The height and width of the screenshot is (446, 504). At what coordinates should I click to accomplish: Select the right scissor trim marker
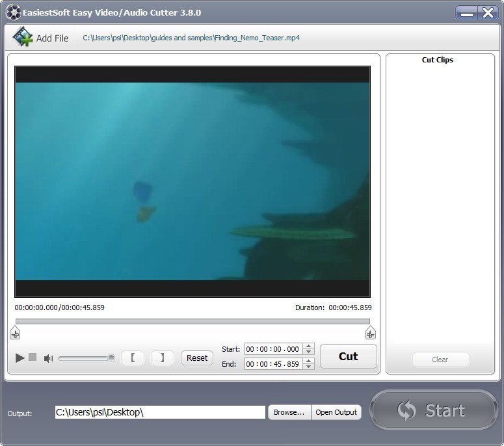pyautogui.click(x=371, y=333)
